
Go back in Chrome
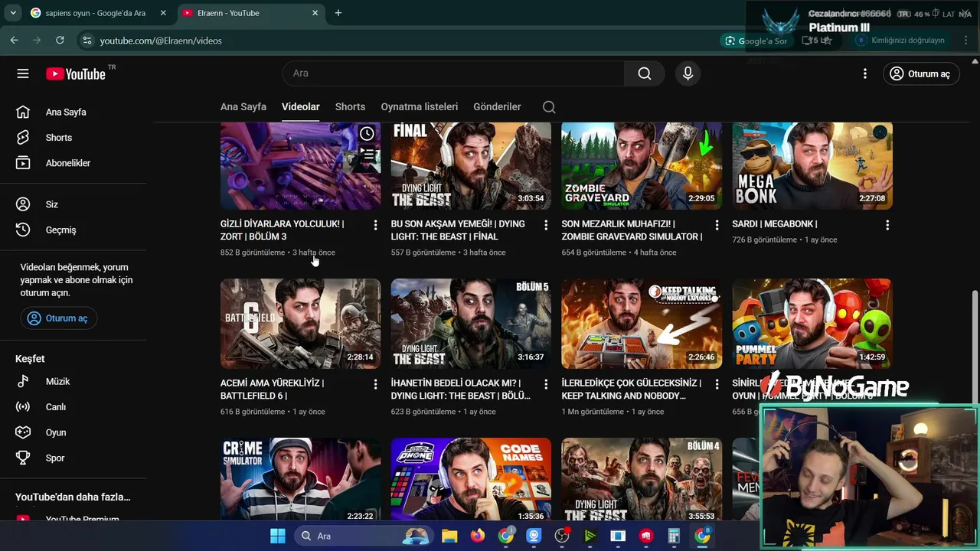pyautogui.click(x=15, y=40)
